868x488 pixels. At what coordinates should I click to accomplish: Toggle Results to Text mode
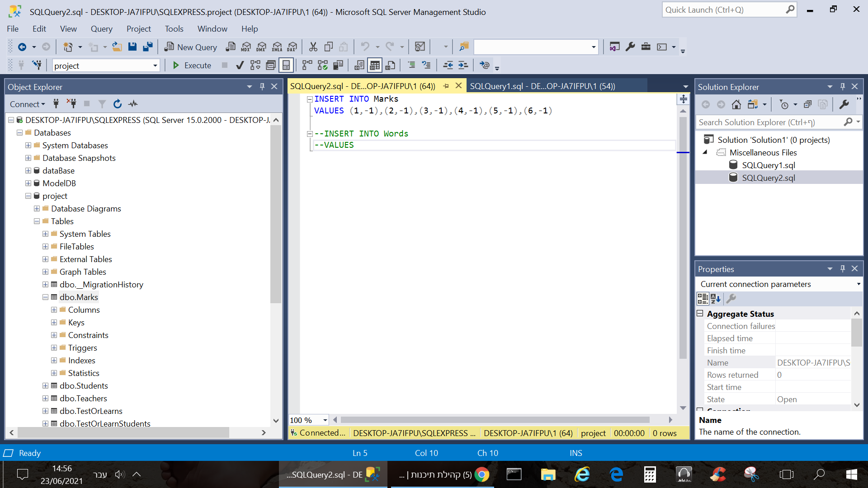[x=359, y=66]
